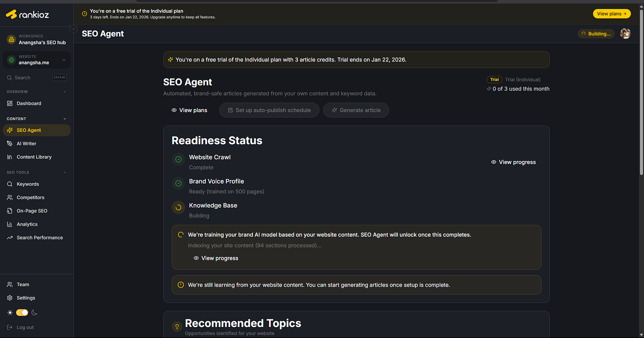Click the AI Writer pen icon
644x338 pixels.
(10, 143)
